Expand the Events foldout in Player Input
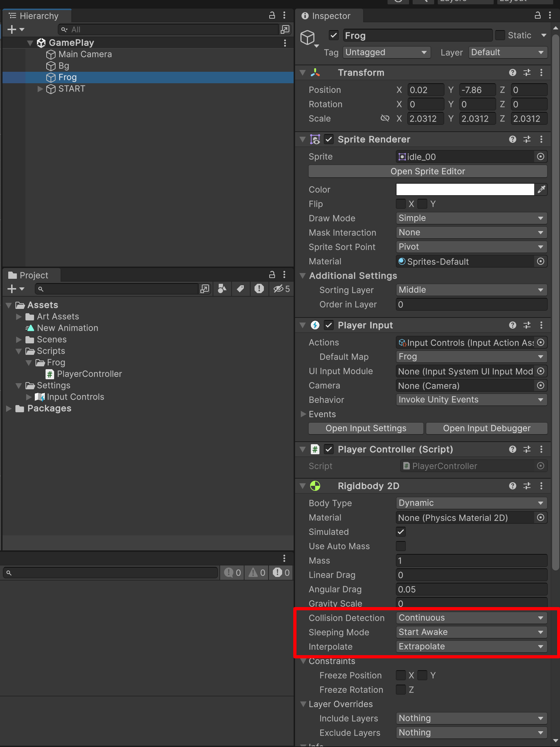The width and height of the screenshot is (560, 747). point(303,414)
